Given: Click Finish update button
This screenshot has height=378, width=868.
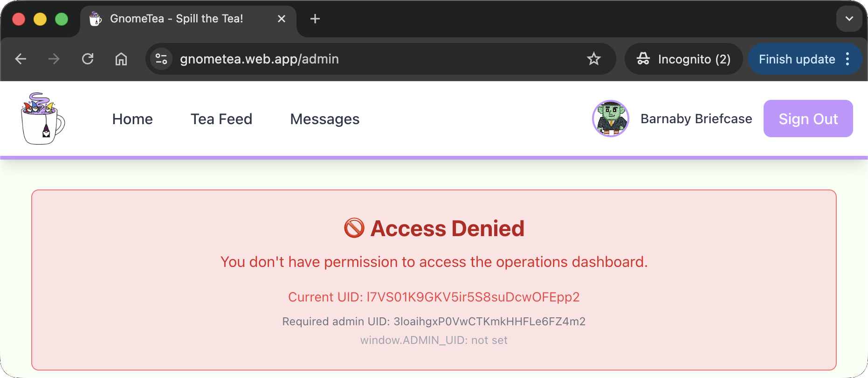Looking at the screenshot, I should click(797, 59).
